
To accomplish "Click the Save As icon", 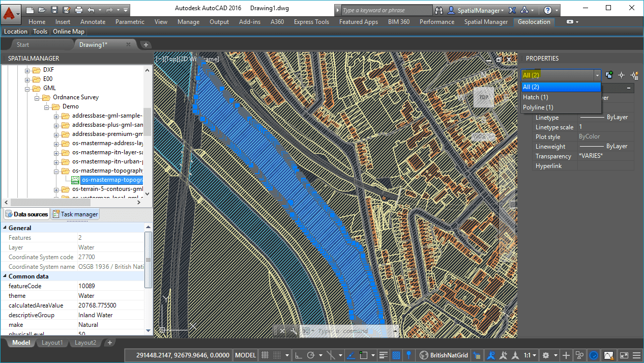I will click(x=66, y=10).
